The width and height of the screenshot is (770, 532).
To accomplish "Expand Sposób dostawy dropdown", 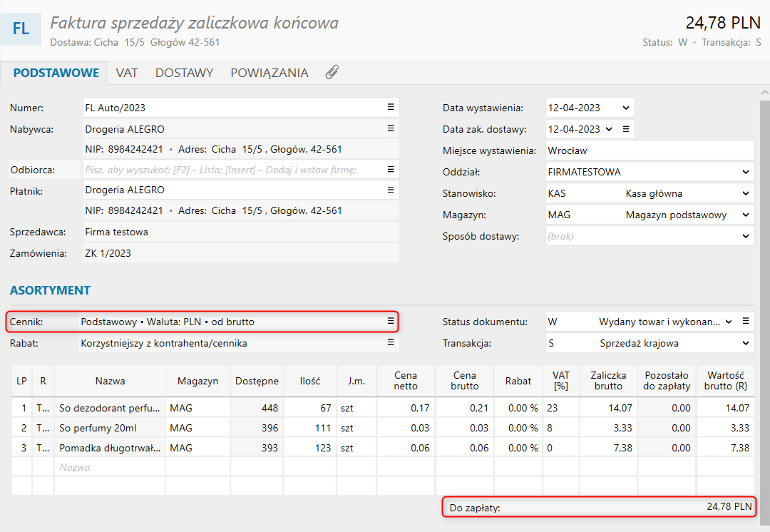I will pyautogui.click(x=745, y=236).
